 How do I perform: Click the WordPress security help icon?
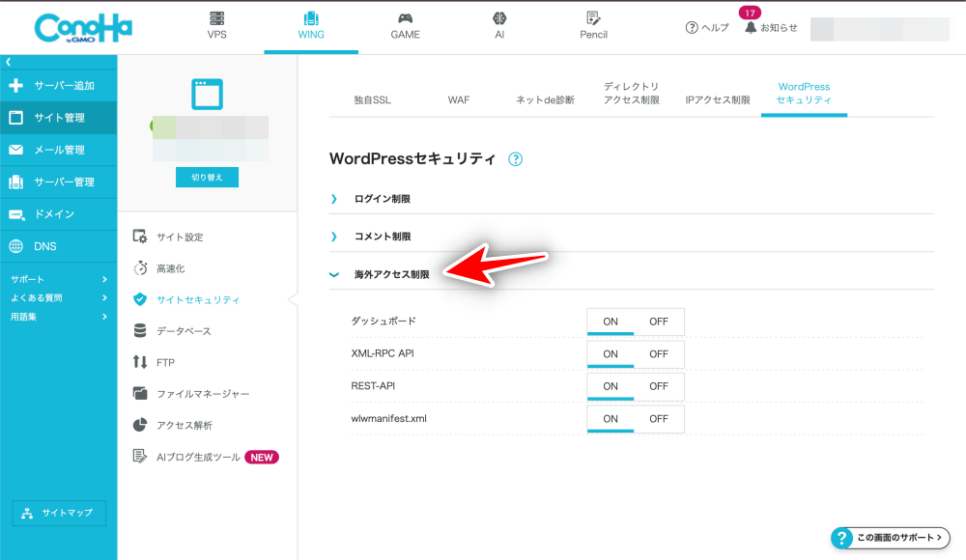[x=515, y=159]
